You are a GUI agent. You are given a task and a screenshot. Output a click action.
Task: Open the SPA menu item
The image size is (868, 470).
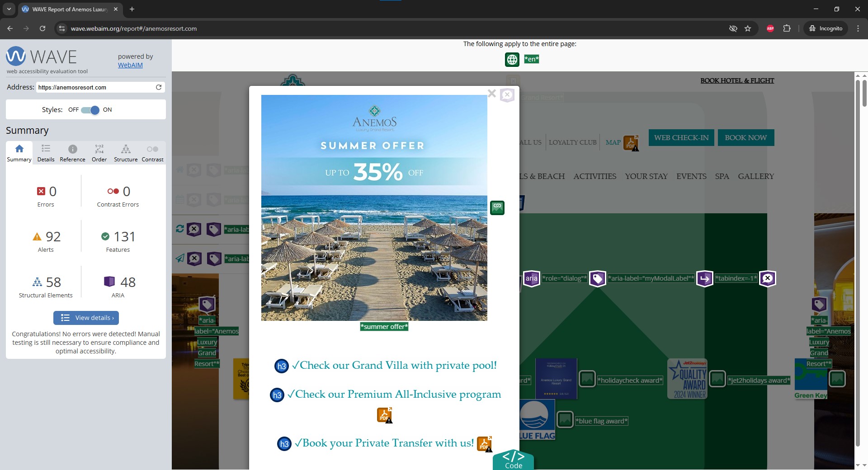click(722, 176)
